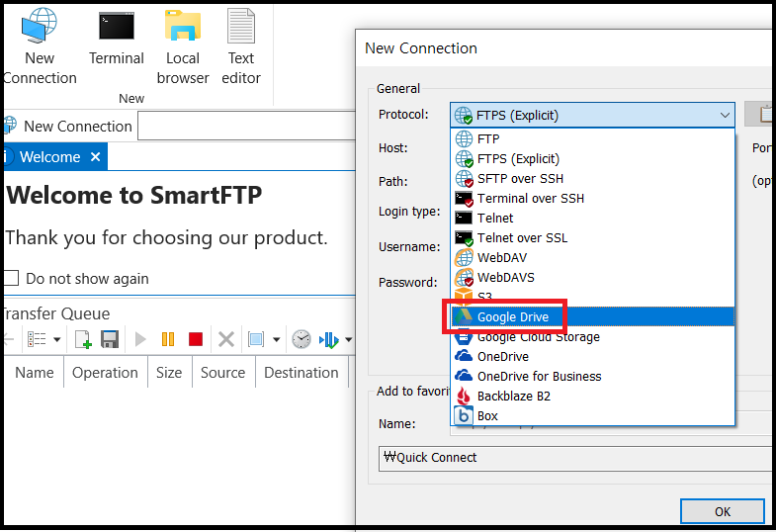Select Telnet over SSL protocol
This screenshot has width=776, height=532.
pos(592,238)
